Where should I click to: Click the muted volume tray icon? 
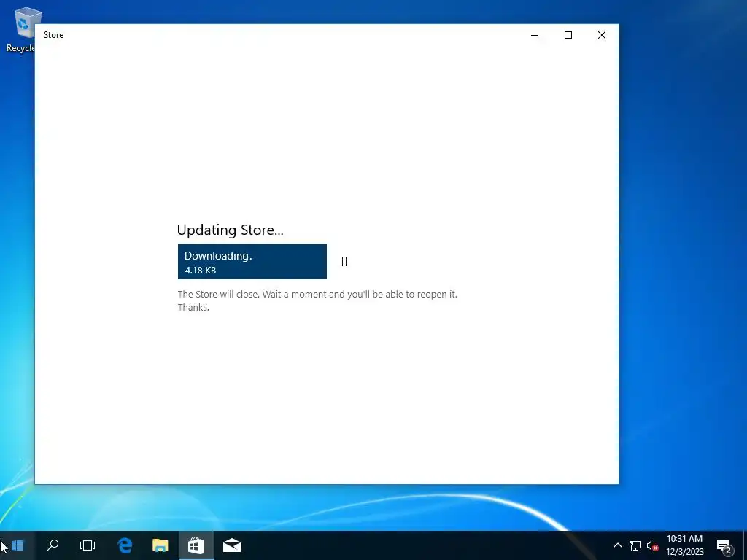coord(652,545)
